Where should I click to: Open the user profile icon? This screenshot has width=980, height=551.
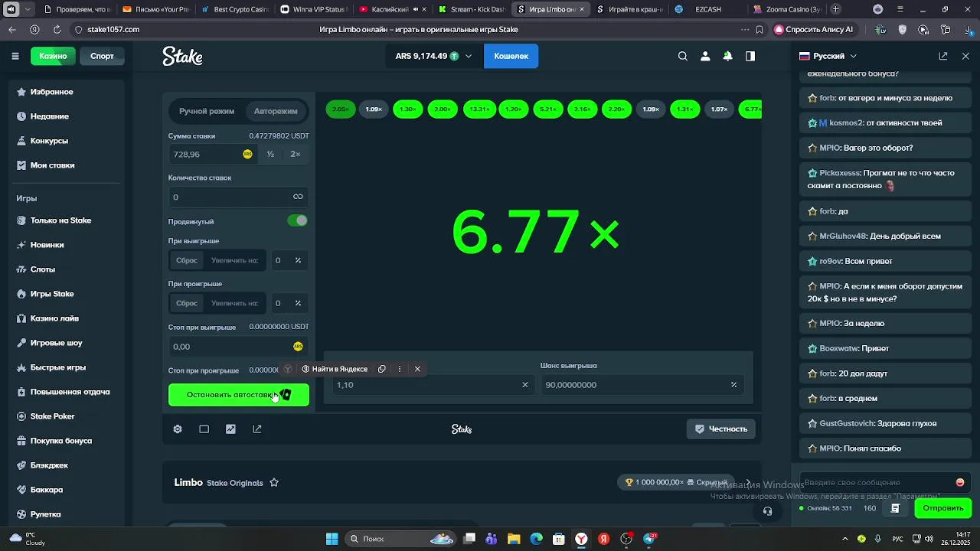(x=705, y=56)
